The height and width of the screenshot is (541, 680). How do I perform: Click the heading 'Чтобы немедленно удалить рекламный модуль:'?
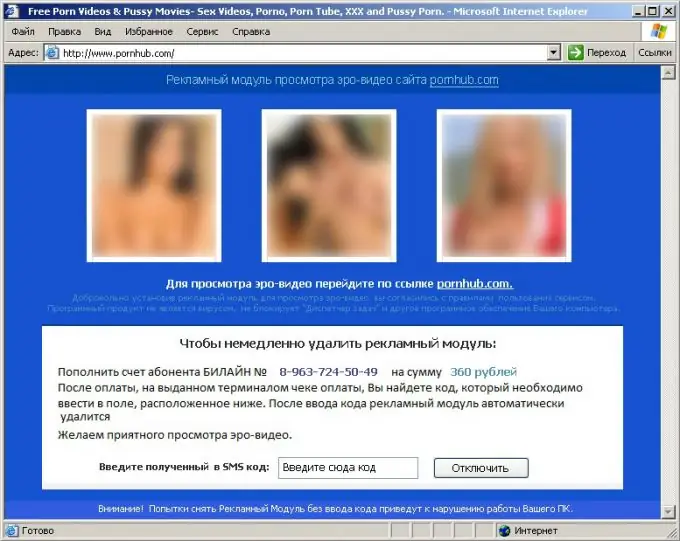click(338, 344)
